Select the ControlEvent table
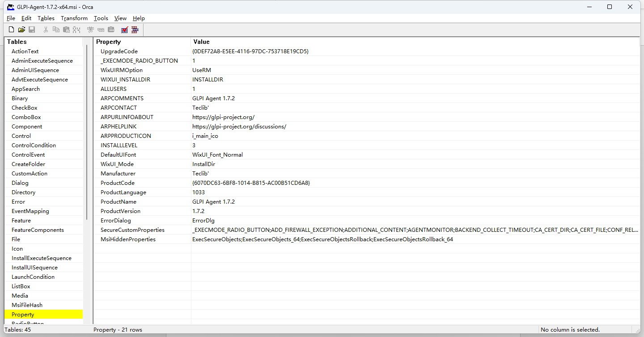The image size is (644, 337). coord(28,155)
